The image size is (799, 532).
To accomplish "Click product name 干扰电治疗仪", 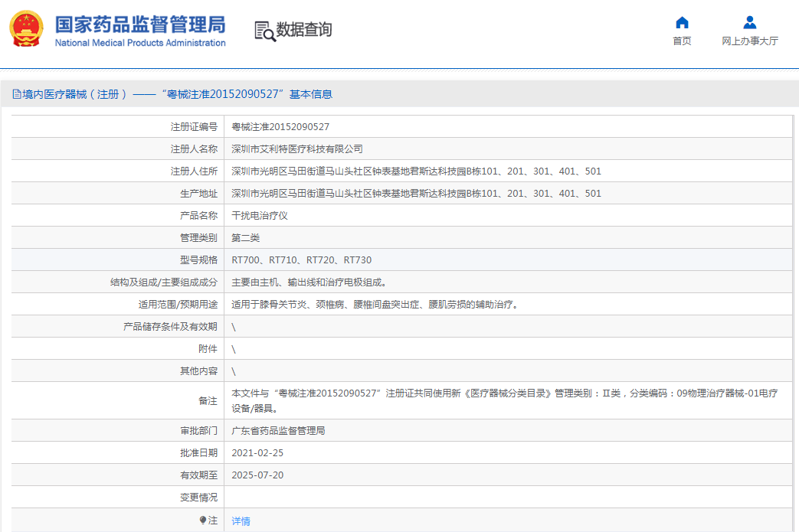I will point(260,216).
